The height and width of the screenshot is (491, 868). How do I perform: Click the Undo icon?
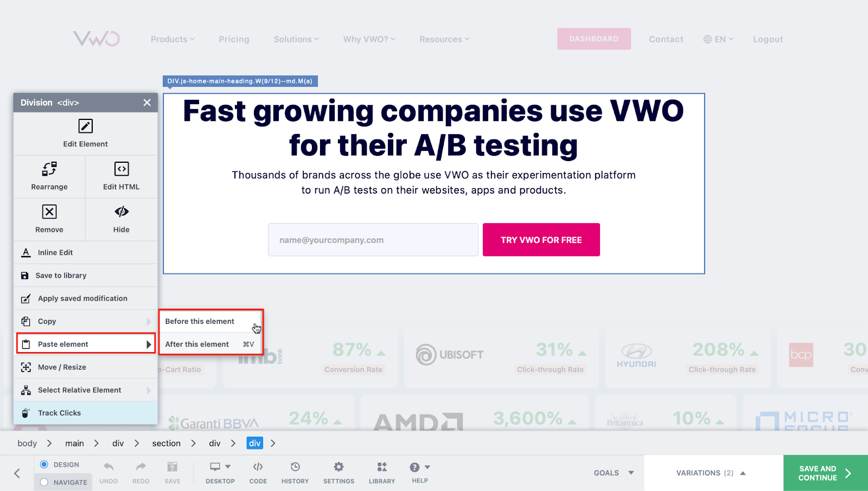[108, 467]
